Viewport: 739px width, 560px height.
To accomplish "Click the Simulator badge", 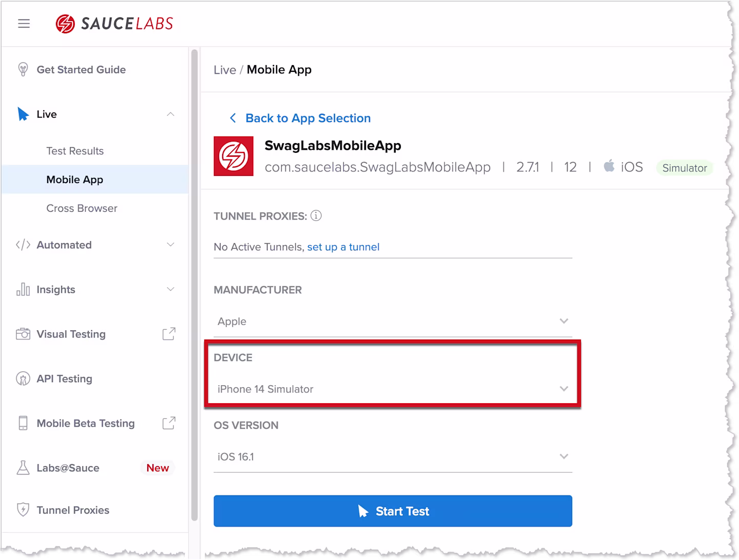I will click(685, 168).
